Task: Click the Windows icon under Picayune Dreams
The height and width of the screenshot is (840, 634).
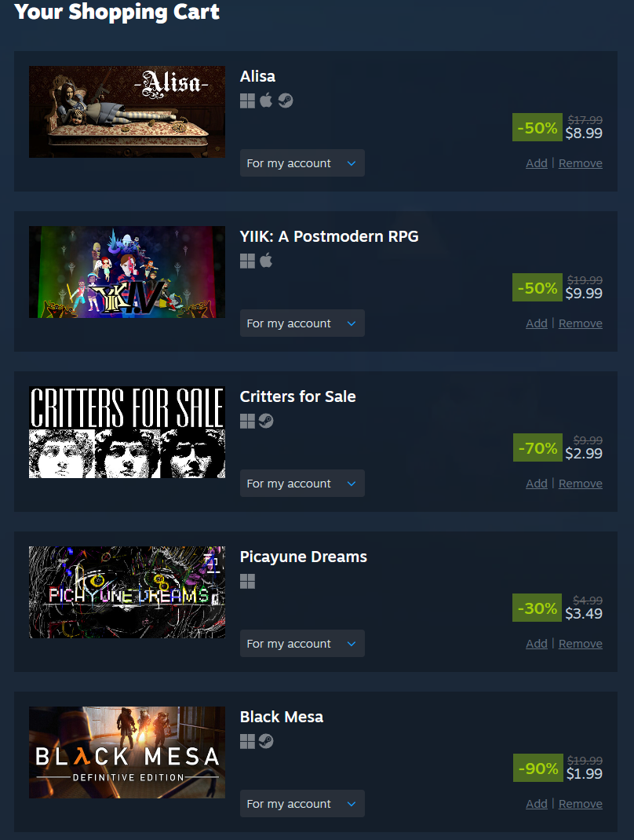Action: (x=247, y=581)
